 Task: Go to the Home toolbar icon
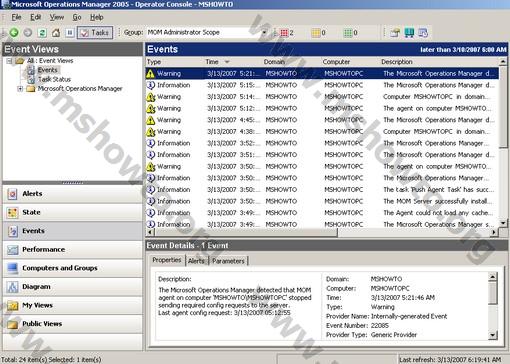coord(56,32)
